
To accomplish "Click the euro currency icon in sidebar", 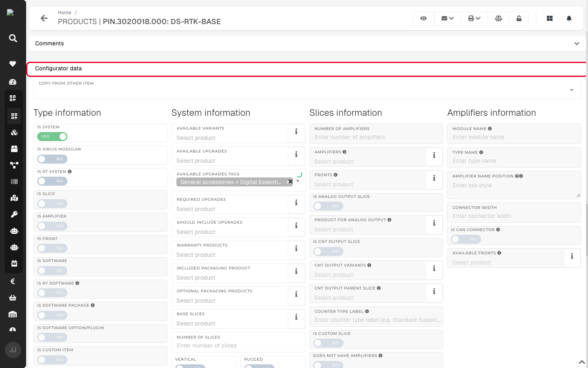I will [13, 281].
